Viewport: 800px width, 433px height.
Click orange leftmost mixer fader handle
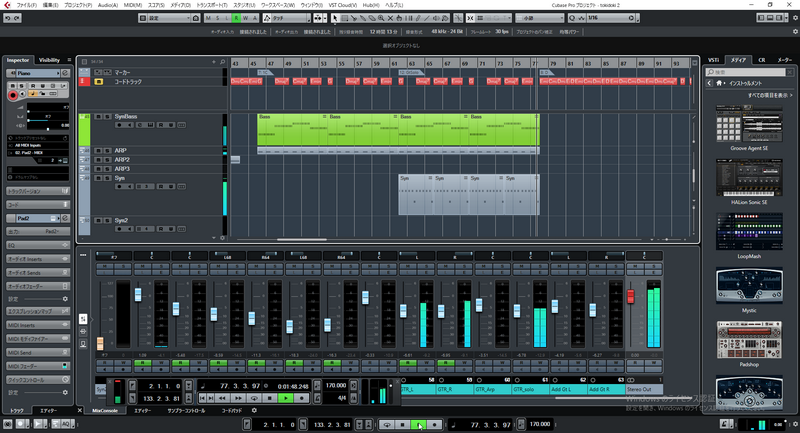[x=100, y=343]
